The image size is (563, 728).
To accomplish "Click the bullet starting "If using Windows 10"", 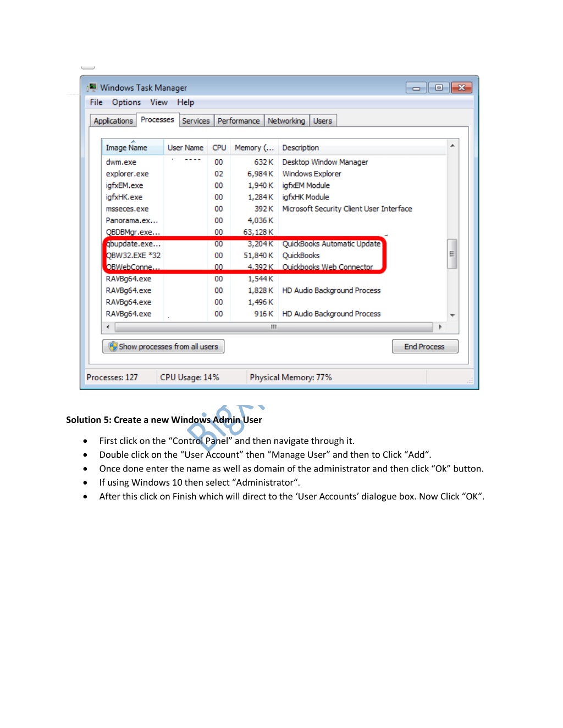I will 200,482.
